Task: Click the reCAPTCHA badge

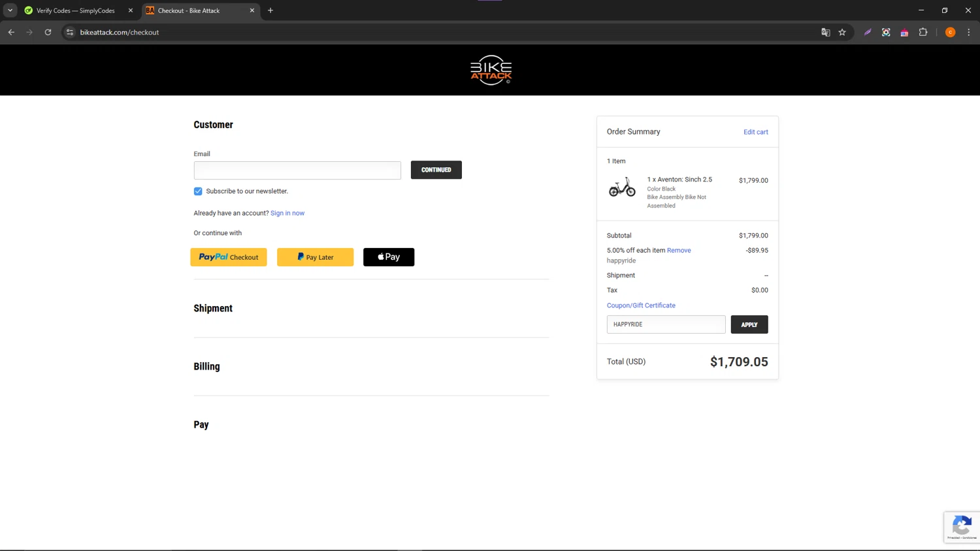Action: tap(961, 527)
